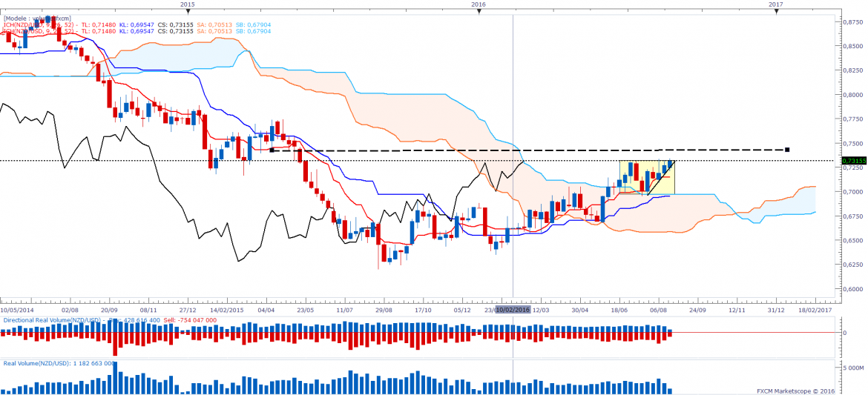Click the 18/02/2017 date label
Viewport: 868px width, 395px height.
(x=816, y=311)
